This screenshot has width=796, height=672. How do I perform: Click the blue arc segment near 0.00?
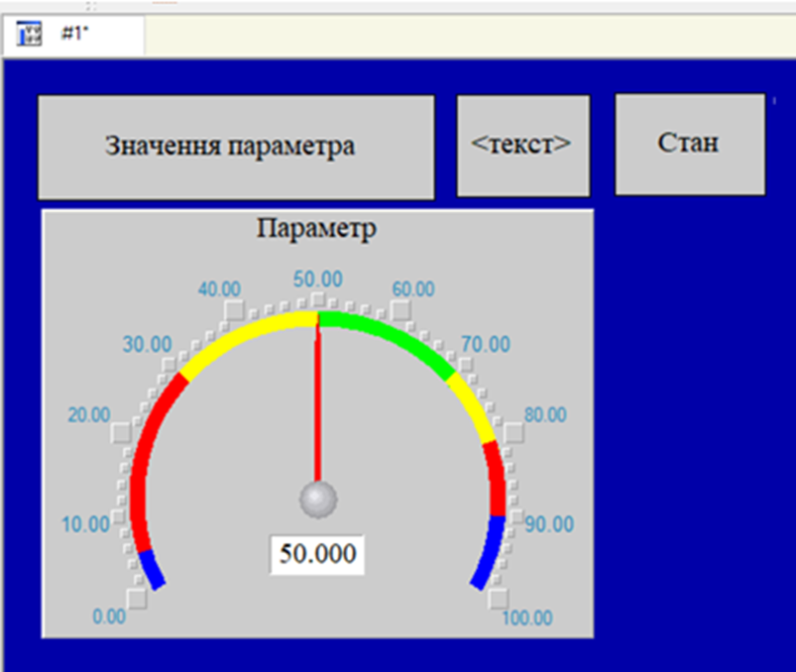(x=151, y=569)
